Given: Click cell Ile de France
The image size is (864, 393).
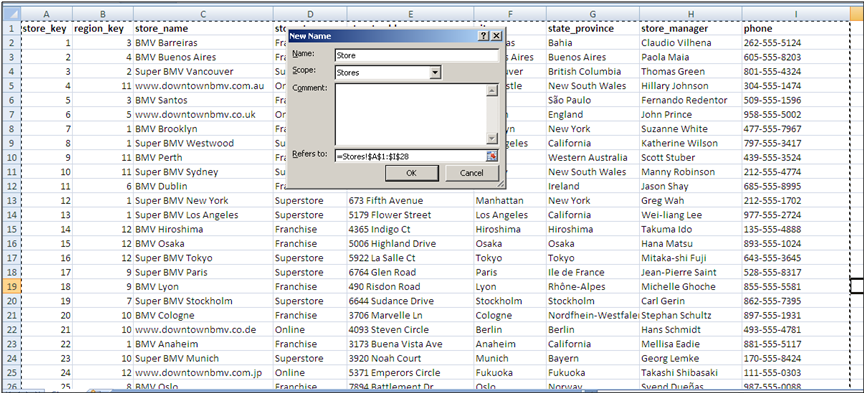Looking at the screenshot, I should pos(592,272).
